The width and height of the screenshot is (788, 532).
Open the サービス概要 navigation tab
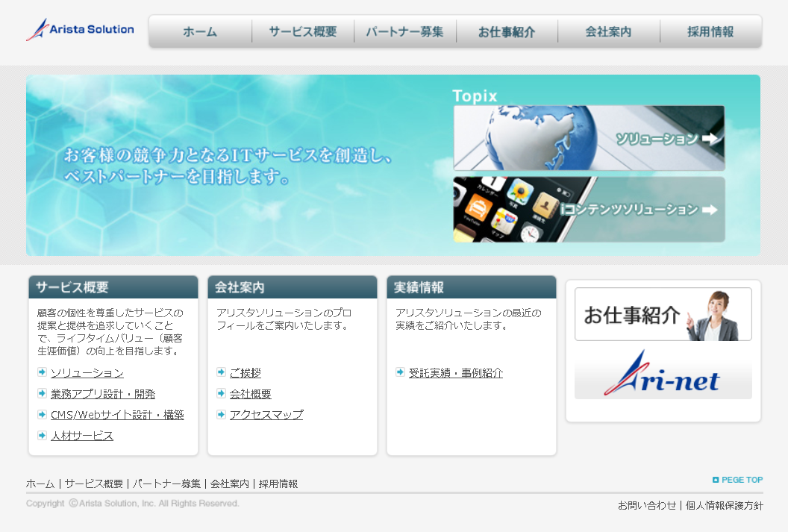[x=302, y=32]
